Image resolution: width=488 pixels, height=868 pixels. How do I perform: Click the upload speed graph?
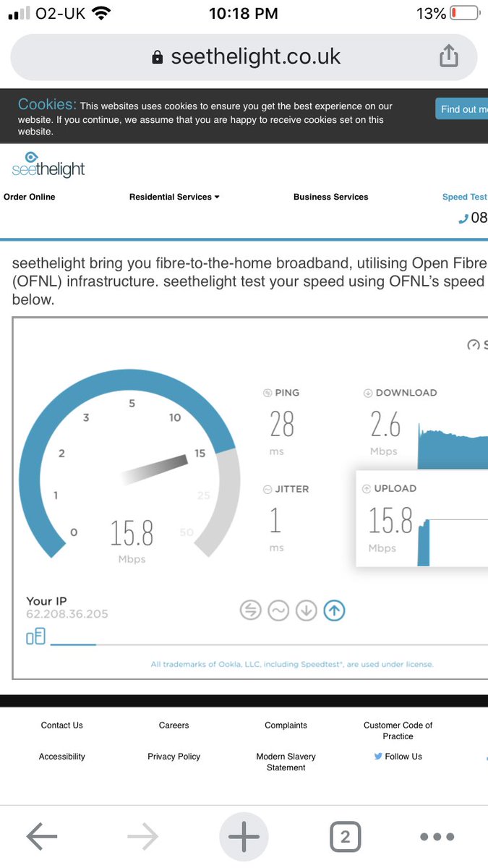[453, 542]
